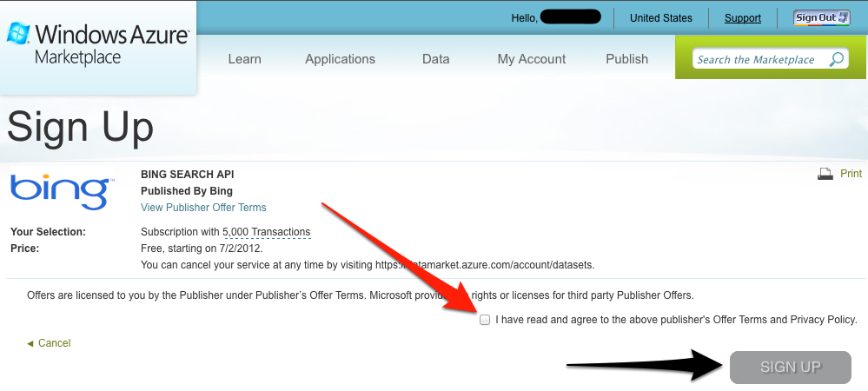Click the Sign Out button
Screen dimensions: 868x391
tap(821, 17)
